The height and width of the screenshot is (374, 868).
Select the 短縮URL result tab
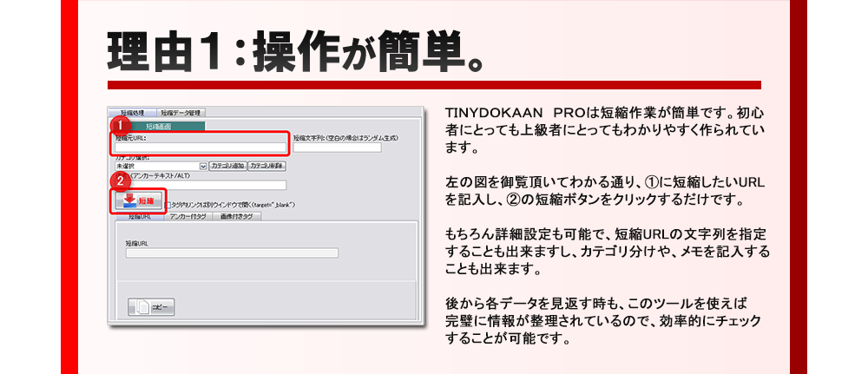139,216
